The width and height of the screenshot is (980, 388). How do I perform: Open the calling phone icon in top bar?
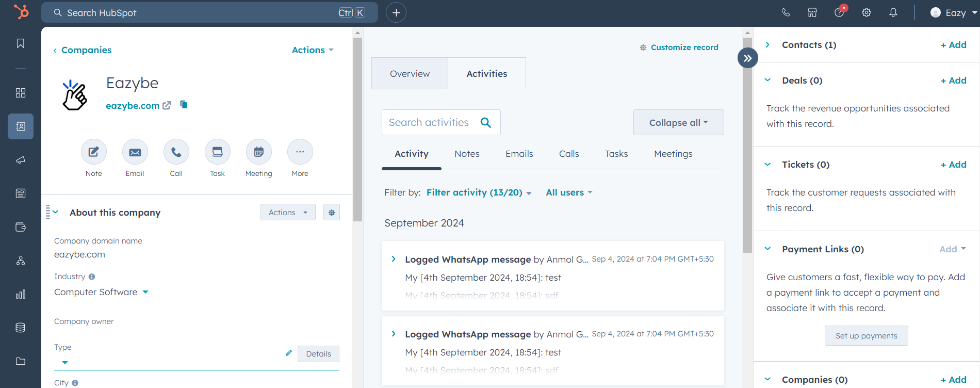click(x=786, y=12)
